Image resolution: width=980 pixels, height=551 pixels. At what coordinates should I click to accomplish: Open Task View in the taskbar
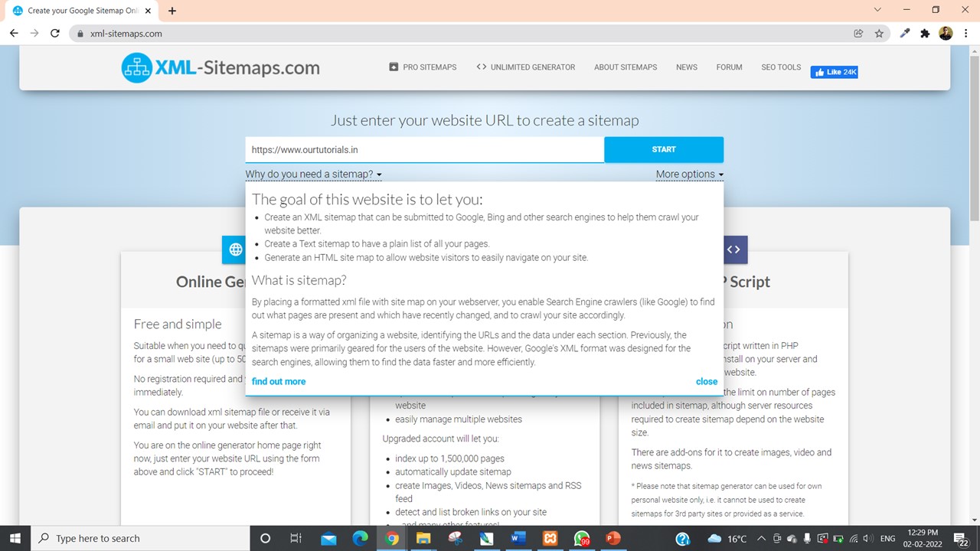296,538
